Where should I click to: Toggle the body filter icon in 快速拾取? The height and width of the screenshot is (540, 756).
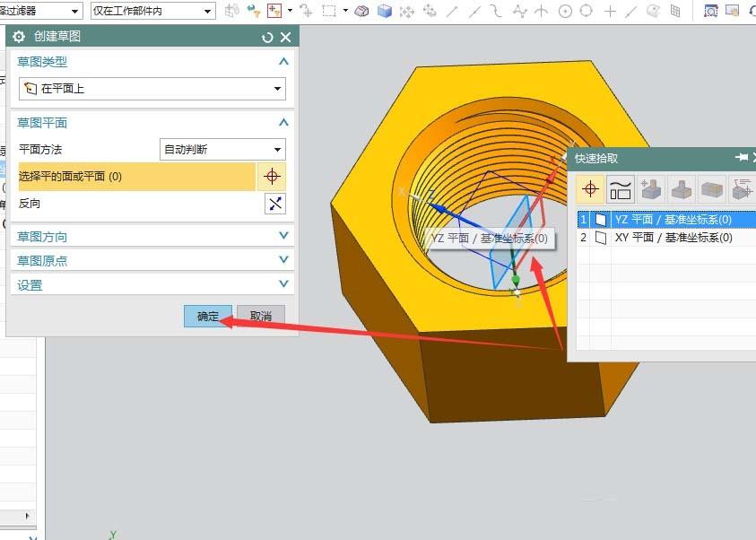(x=712, y=189)
